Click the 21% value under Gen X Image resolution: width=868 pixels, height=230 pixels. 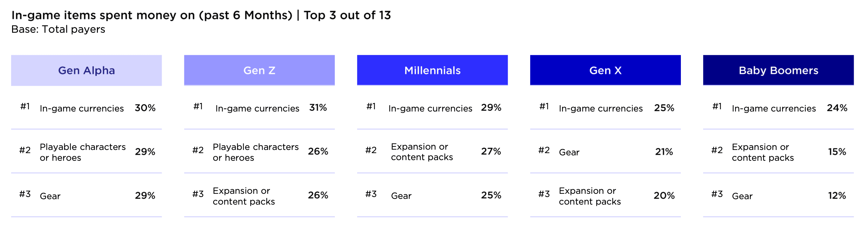coord(664,152)
